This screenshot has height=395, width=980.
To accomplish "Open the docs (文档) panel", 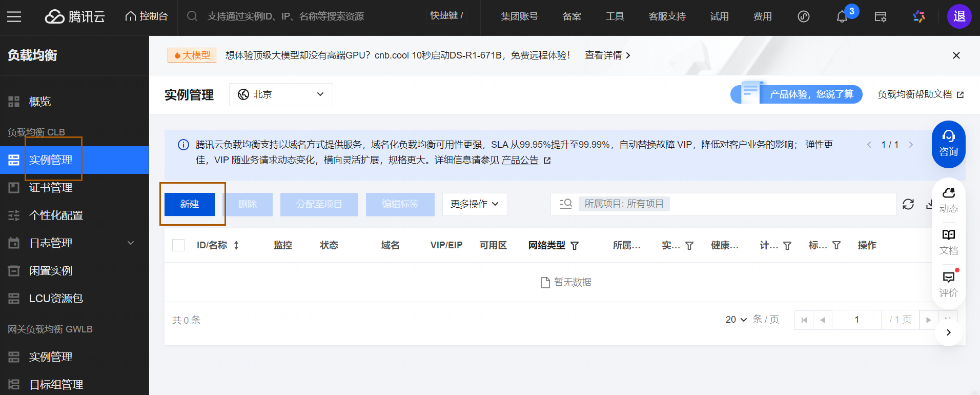I will [x=948, y=242].
